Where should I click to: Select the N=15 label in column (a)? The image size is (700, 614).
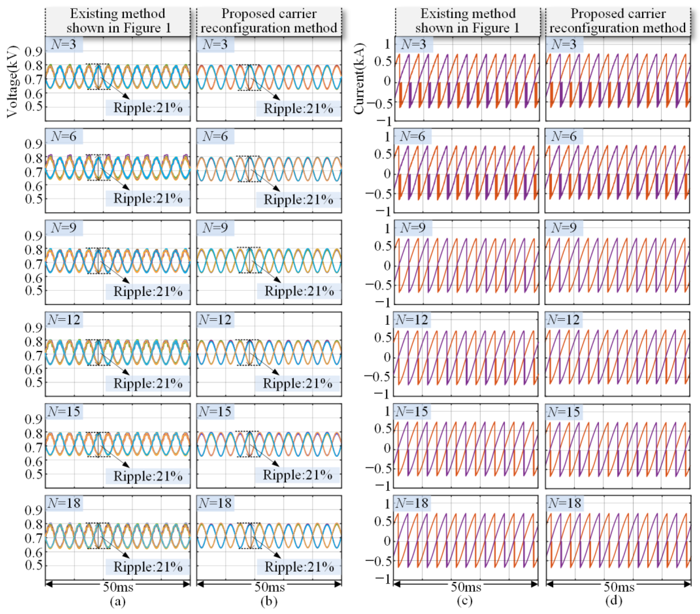click(64, 411)
